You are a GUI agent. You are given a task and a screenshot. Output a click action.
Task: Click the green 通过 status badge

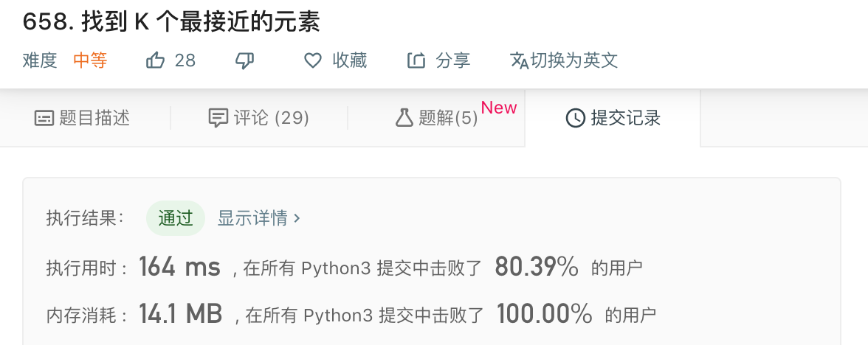point(176,218)
